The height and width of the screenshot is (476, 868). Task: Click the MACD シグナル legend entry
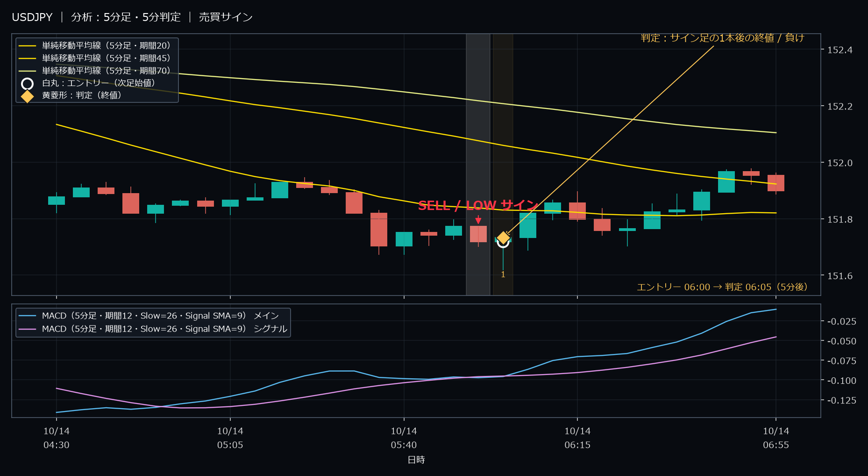click(x=153, y=329)
